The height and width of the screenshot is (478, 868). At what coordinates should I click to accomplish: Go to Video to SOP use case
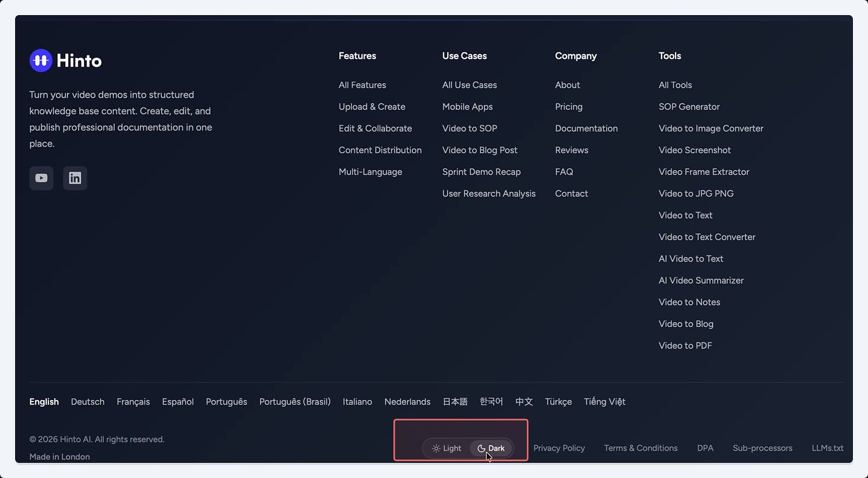470,128
